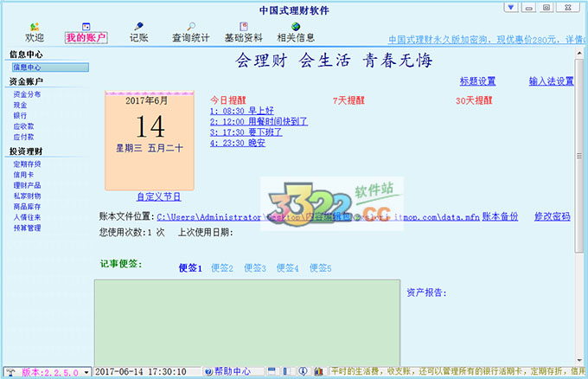588x379 pixels.
Task: Open the 帮助中心 help center
Action: [227, 371]
